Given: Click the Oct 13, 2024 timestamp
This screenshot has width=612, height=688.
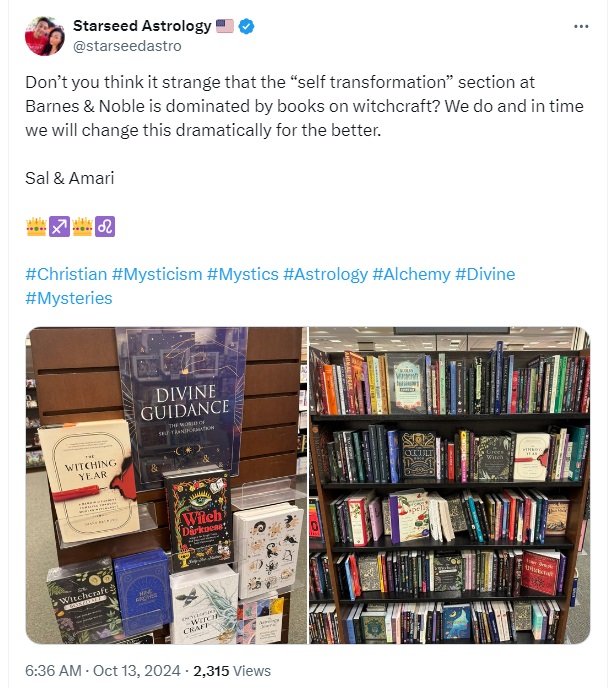Looking at the screenshot, I should point(136,671).
